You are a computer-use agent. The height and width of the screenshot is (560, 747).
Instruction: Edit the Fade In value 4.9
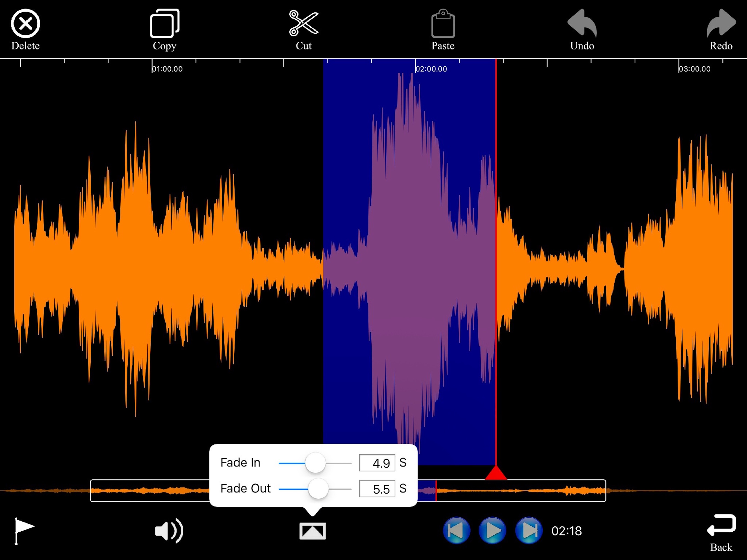click(377, 463)
